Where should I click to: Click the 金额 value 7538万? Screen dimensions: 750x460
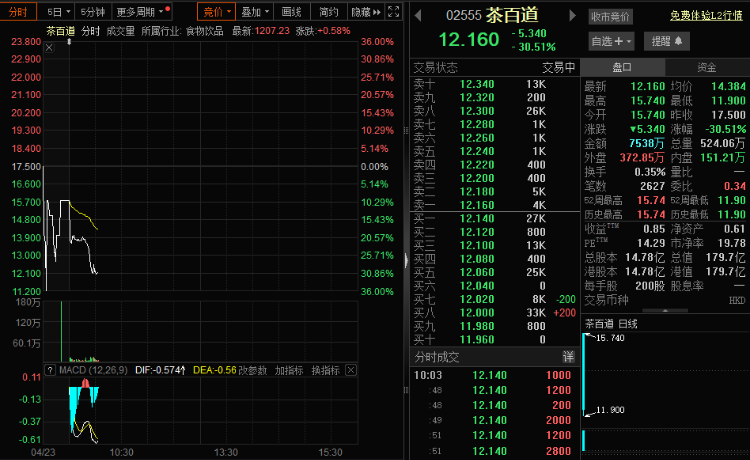(x=647, y=143)
